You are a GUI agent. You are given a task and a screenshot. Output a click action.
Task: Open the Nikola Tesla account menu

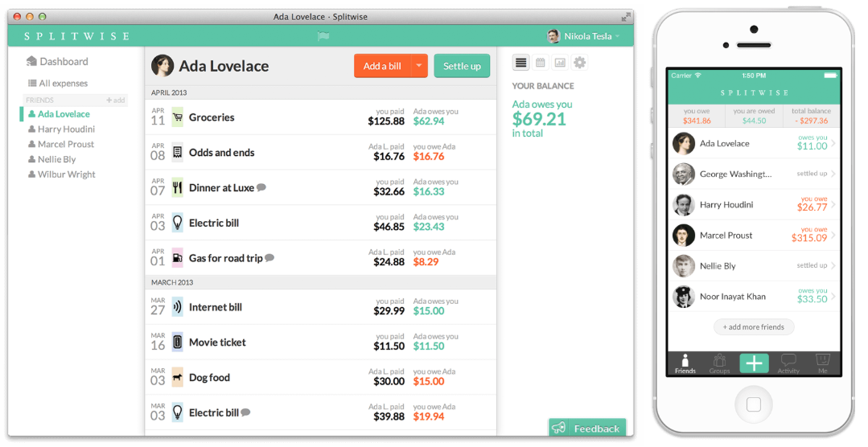[x=584, y=36]
